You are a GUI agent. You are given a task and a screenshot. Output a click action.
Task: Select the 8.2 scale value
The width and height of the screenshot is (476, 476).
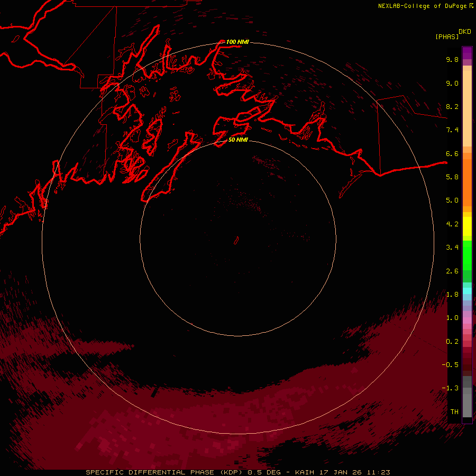click(452, 106)
